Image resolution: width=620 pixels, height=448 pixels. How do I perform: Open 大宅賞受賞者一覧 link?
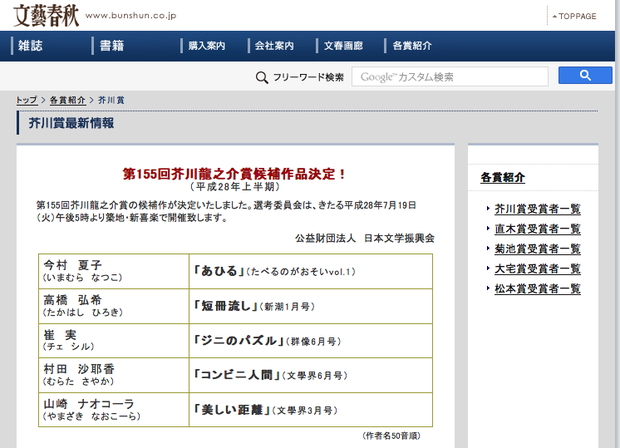537,269
